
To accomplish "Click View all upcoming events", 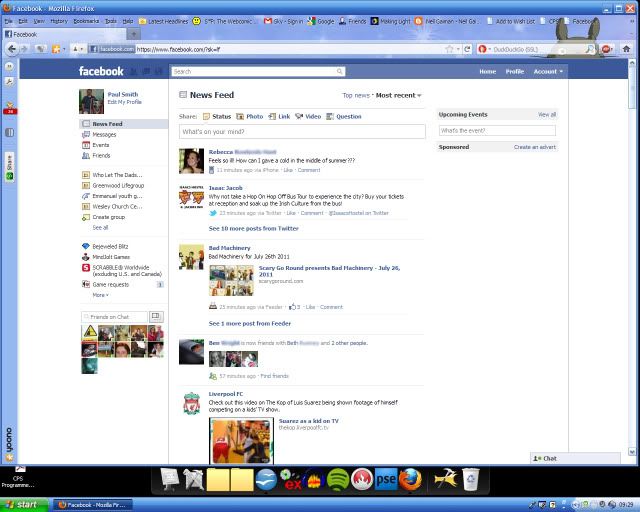I will tap(547, 115).
